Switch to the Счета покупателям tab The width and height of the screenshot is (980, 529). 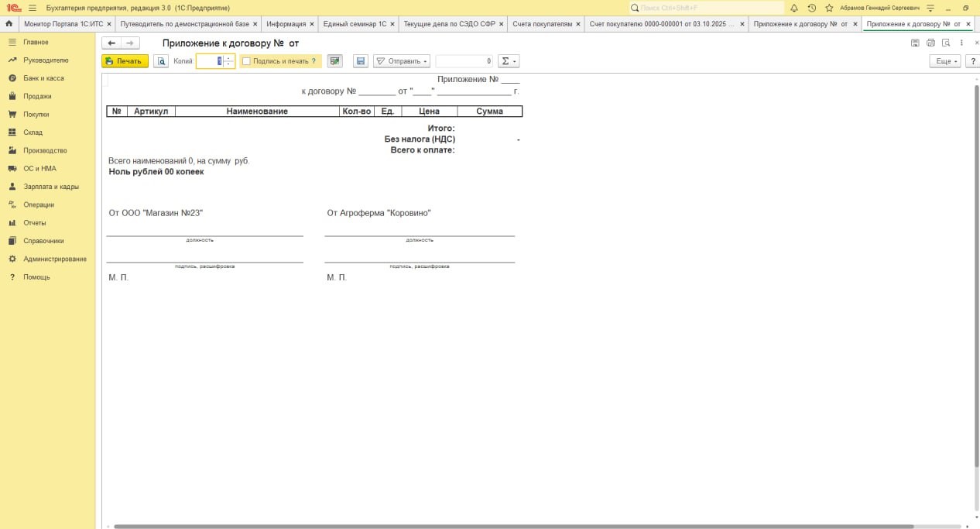click(543, 24)
